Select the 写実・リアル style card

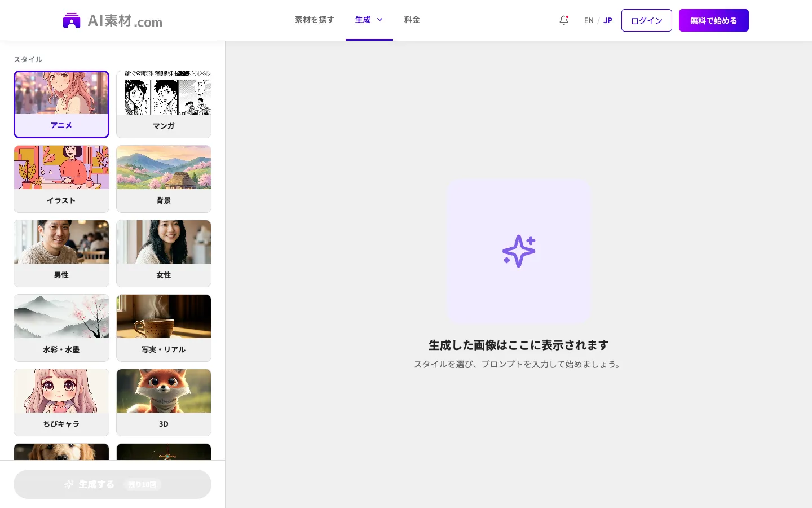coord(164,328)
